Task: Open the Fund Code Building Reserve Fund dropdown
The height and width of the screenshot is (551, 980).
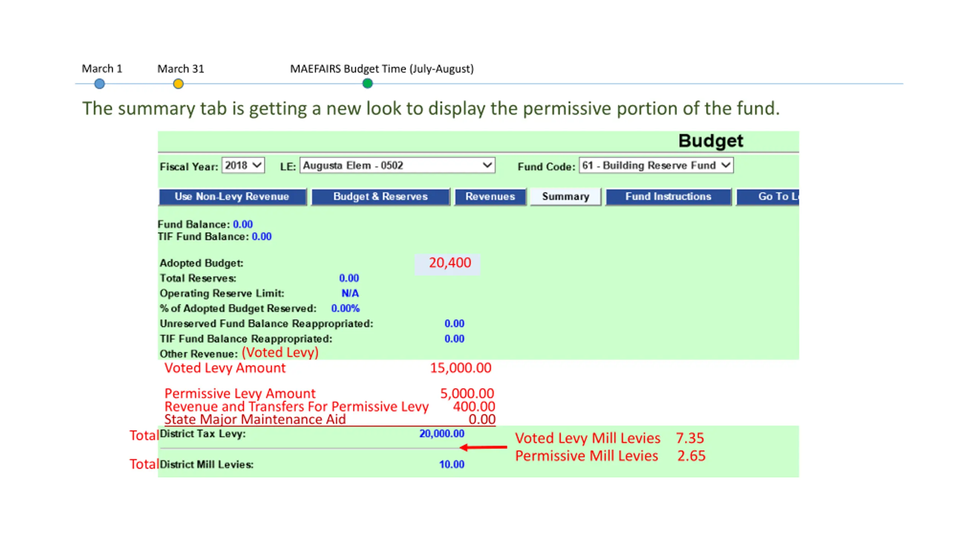Action: coord(656,165)
